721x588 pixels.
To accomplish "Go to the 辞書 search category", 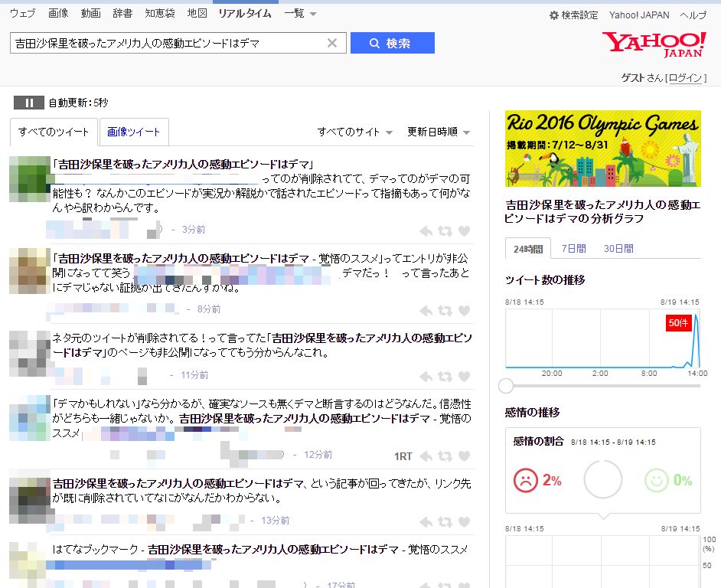I will (x=122, y=13).
